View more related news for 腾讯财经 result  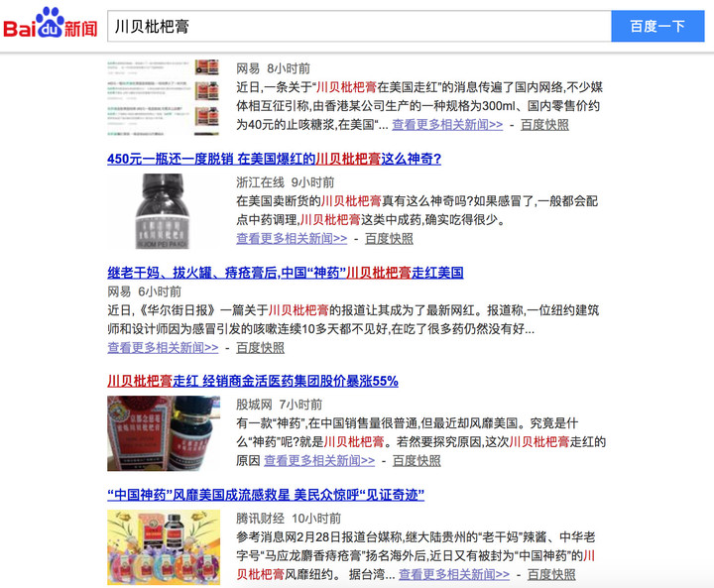click(454, 575)
